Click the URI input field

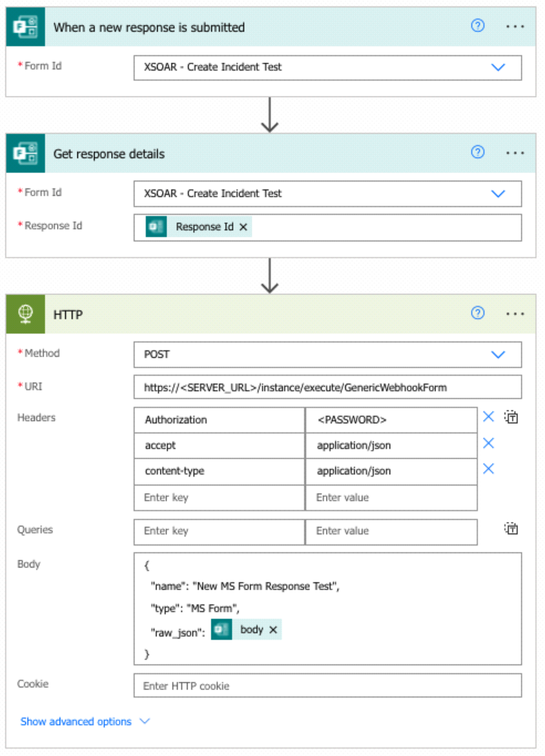(x=327, y=388)
